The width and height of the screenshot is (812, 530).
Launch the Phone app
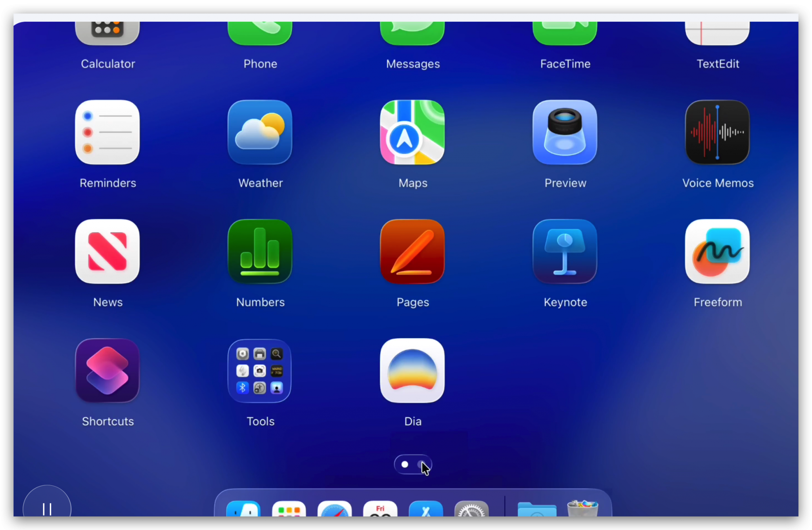click(x=260, y=33)
